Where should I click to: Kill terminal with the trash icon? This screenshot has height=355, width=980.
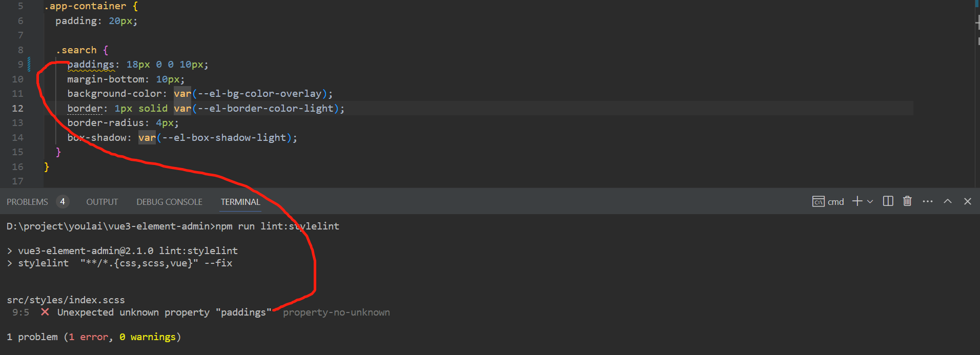click(x=907, y=201)
